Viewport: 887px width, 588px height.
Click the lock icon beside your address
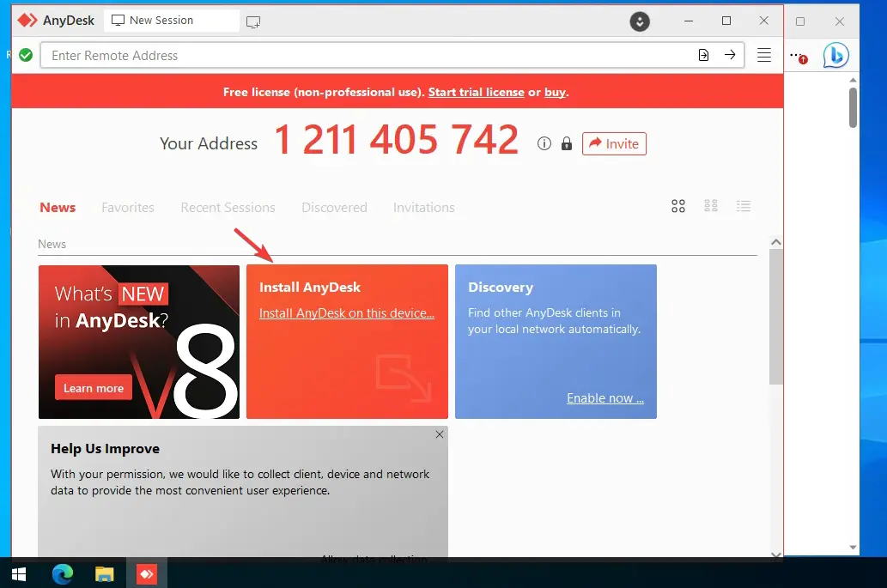coord(566,143)
